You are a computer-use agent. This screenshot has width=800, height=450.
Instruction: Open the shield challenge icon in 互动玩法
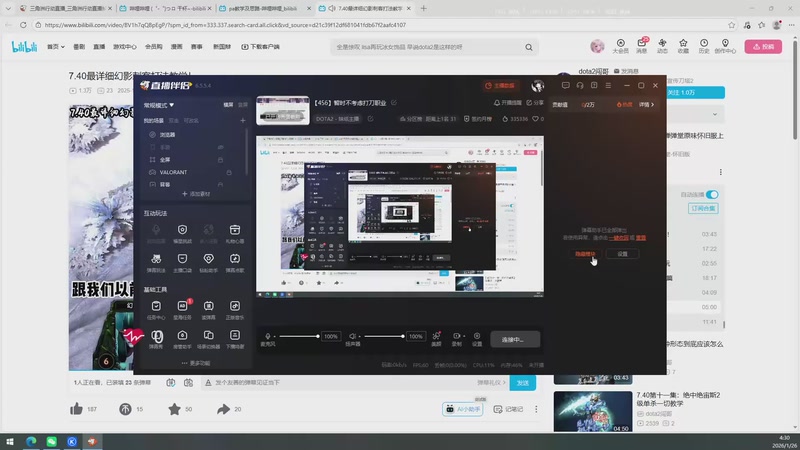pos(182,230)
